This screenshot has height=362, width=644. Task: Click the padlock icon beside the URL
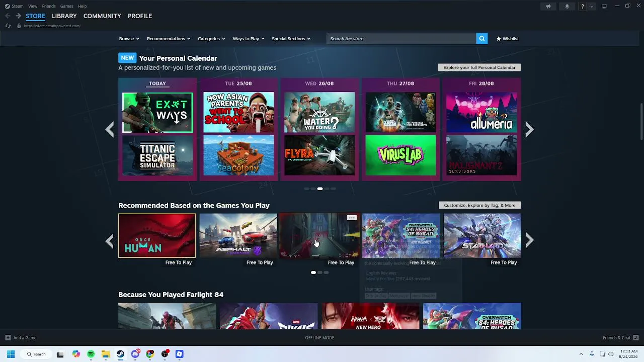click(19, 26)
